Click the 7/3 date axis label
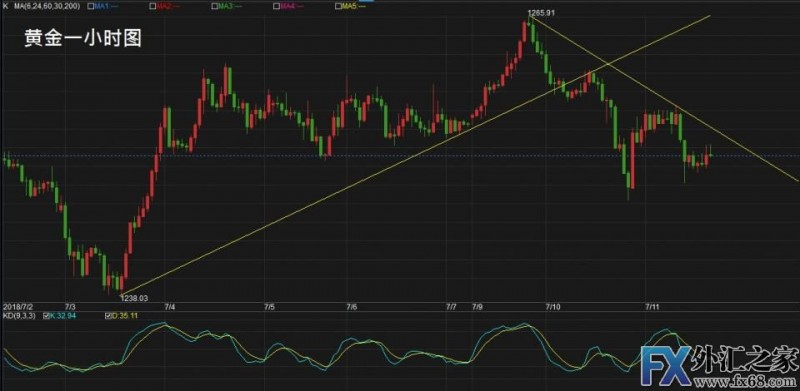The width and height of the screenshot is (800, 391). [x=70, y=307]
